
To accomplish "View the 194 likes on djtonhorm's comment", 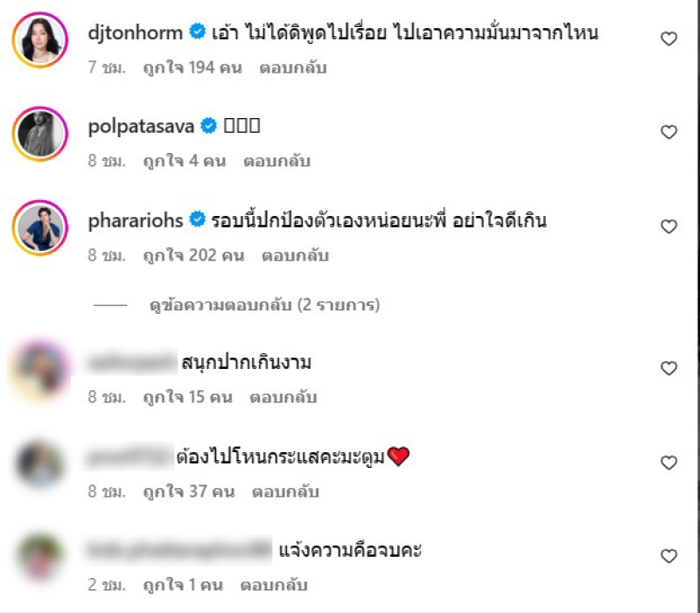I will (192, 68).
